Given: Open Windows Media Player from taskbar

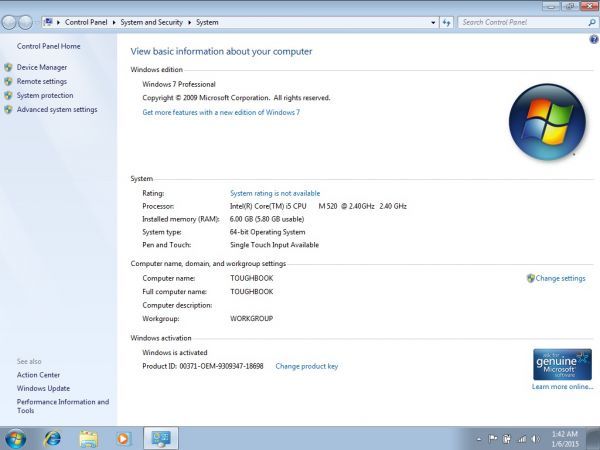Looking at the screenshot, I should click(x=123, y=438).
